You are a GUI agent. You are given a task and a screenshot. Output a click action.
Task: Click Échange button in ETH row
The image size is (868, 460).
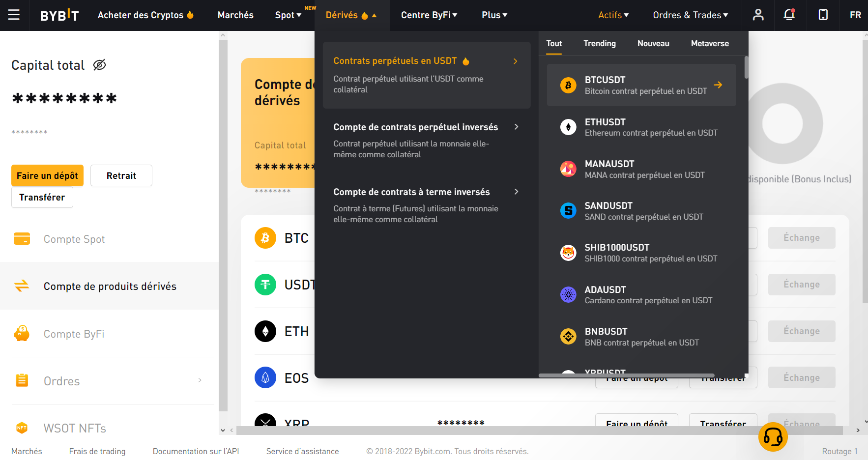[802, 331]
